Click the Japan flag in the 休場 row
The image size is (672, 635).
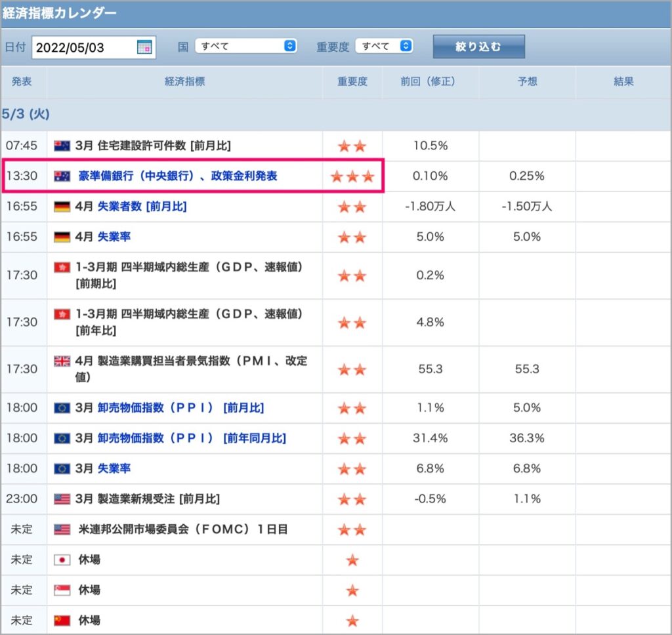62,560
